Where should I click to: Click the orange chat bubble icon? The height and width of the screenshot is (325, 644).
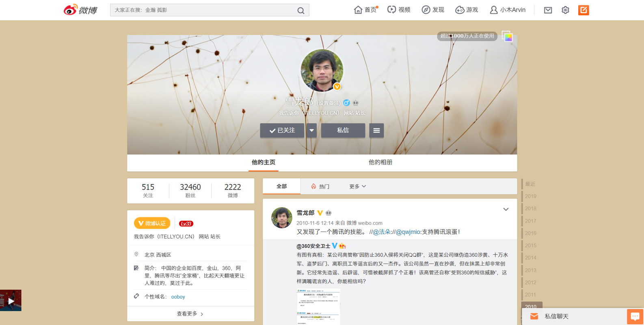coord(635,316)
